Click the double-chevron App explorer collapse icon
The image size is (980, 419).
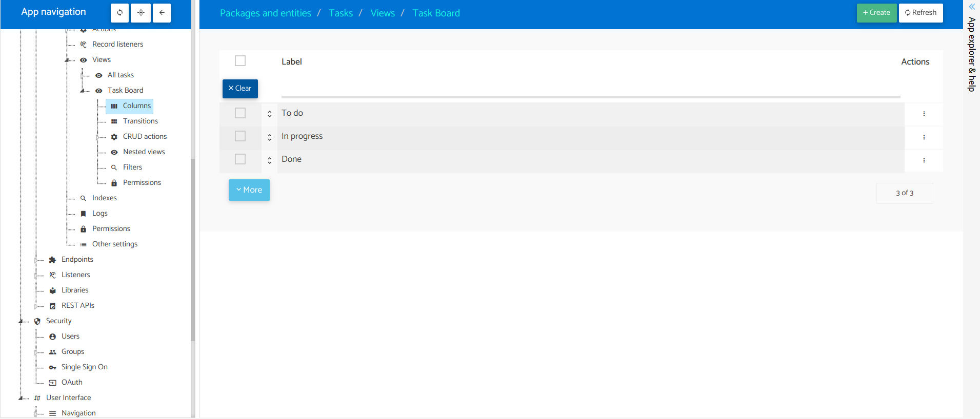[x=972, y=7]
